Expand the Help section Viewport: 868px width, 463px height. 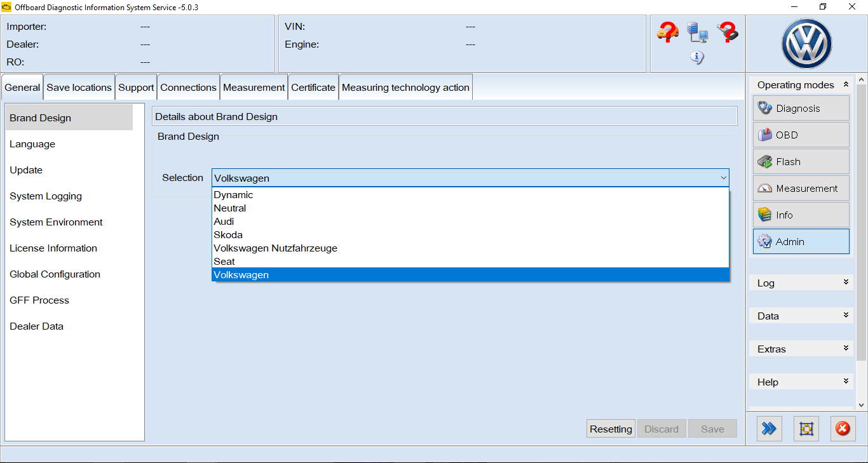coord(846,382)
